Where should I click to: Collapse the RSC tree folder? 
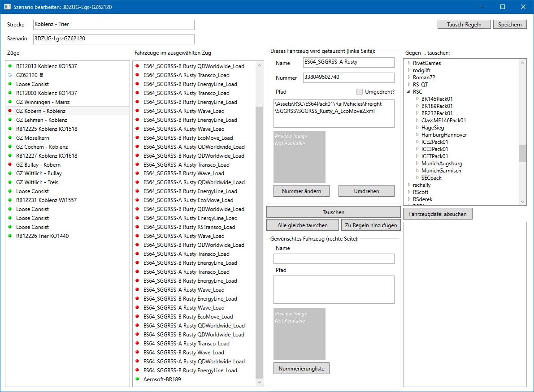click(x=408, y=92)
